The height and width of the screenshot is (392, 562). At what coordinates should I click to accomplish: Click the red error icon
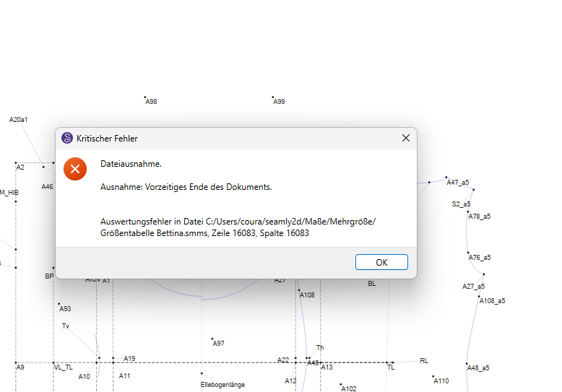[75, 169]
